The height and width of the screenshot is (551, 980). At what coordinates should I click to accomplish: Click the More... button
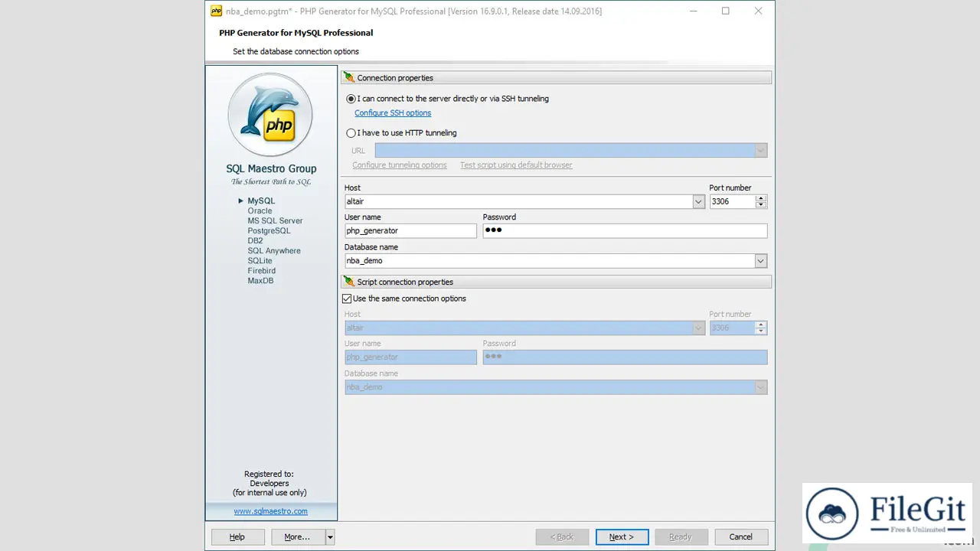pos(298,537)
